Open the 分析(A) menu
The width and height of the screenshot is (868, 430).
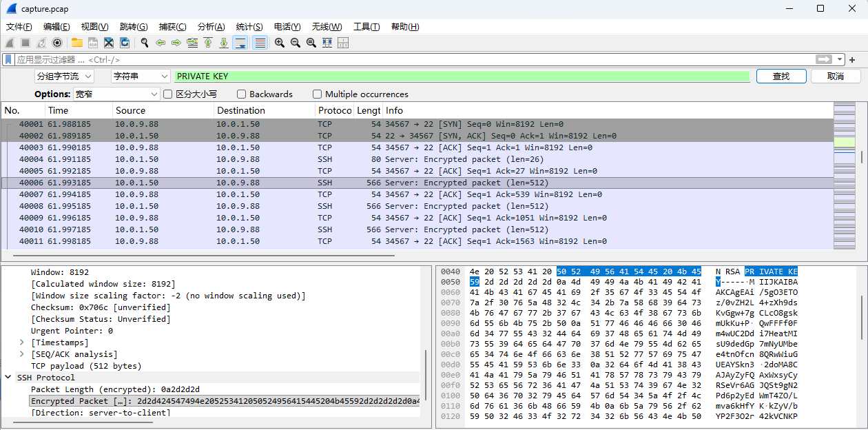tap(211, 27)
